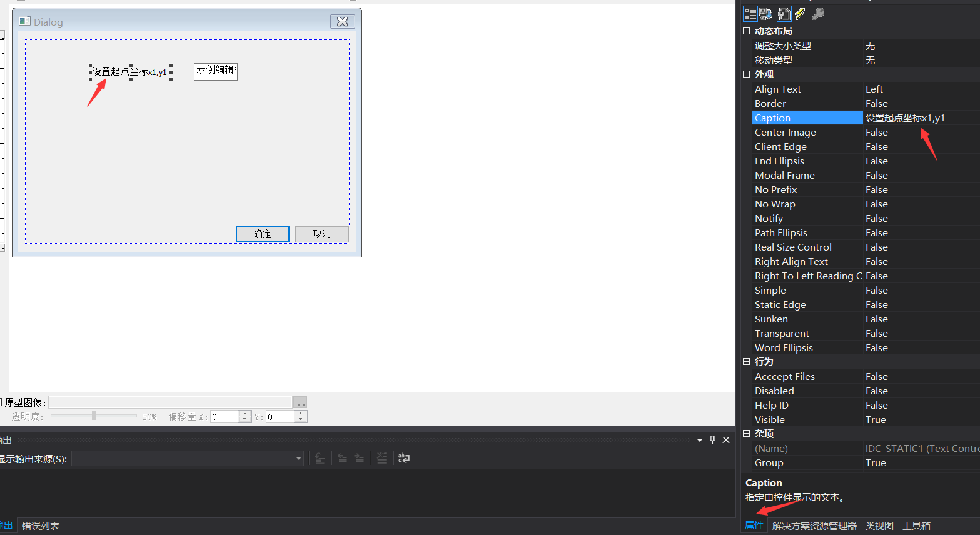The height and width of the screenshot is (535, 980).
Task: Switch properties to categorized view
Action: point(750,14)
